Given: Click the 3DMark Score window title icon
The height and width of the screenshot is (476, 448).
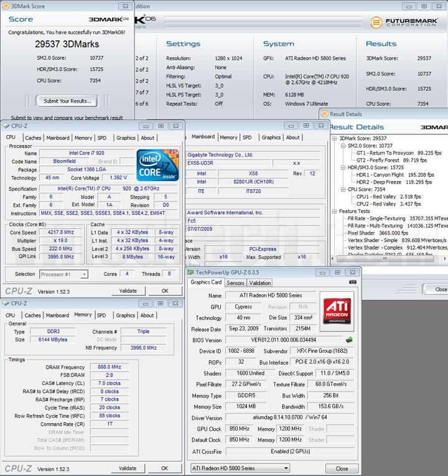Looking at the screenshot, I should (6, 6).
